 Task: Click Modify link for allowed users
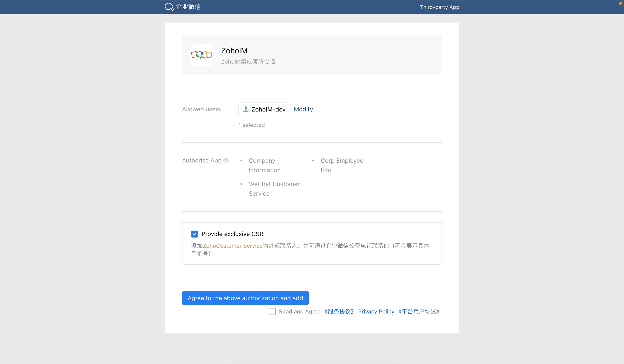pyautogui.click(x=303, y=109)
